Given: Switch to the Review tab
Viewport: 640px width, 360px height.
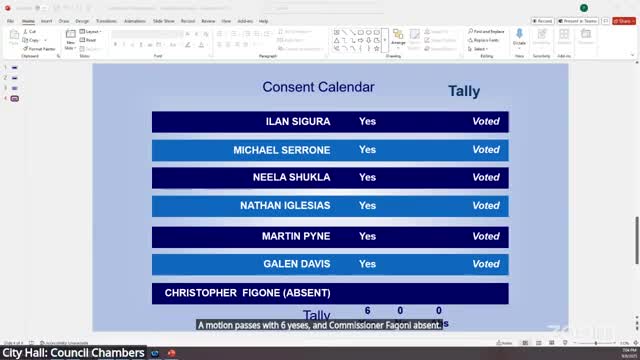Looking at the screenshot, I should 208,21.
